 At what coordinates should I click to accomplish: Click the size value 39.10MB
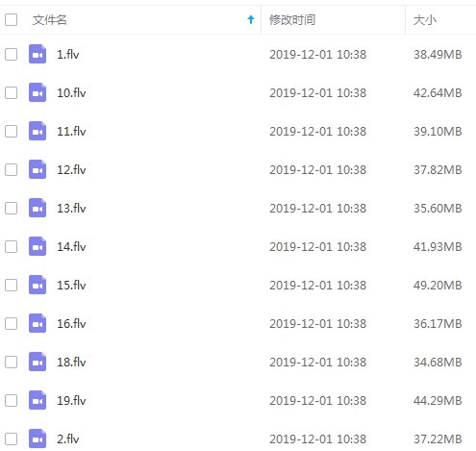point(438,132)
